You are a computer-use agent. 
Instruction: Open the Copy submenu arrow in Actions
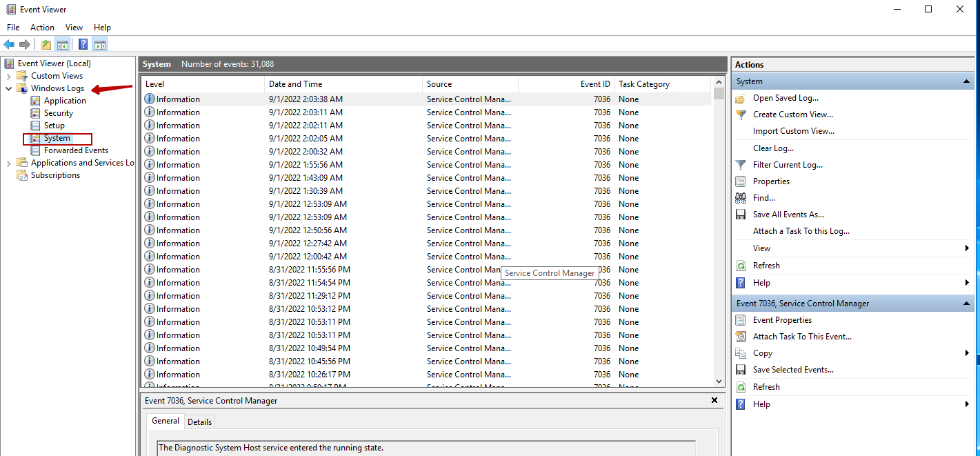coord(967,353)
